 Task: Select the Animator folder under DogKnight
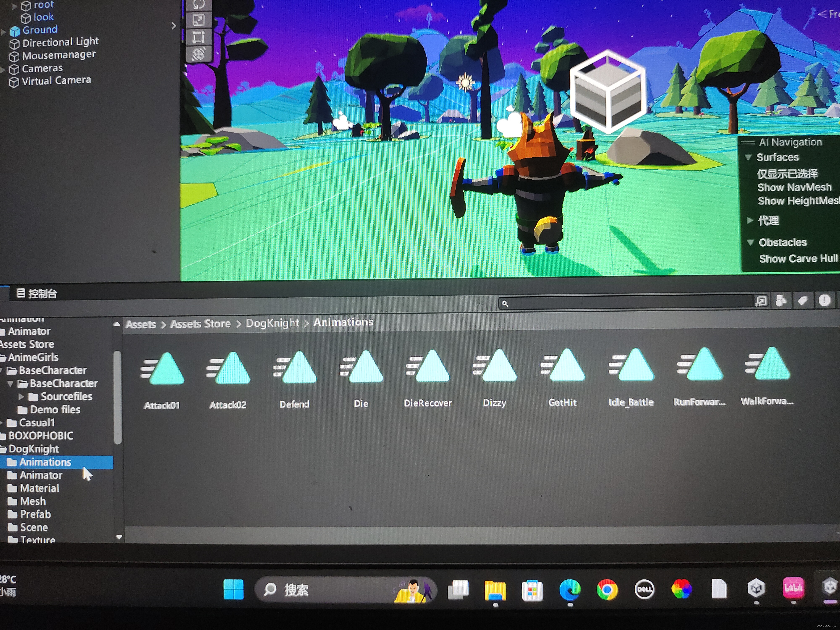coord(41,475)
